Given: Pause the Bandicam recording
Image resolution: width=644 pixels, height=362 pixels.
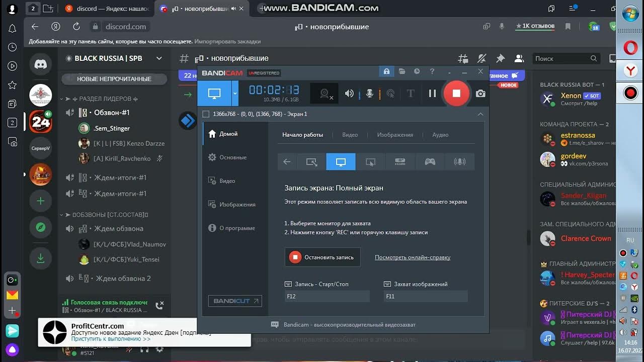Looking at the screenshot, I should tap(432, 94).
